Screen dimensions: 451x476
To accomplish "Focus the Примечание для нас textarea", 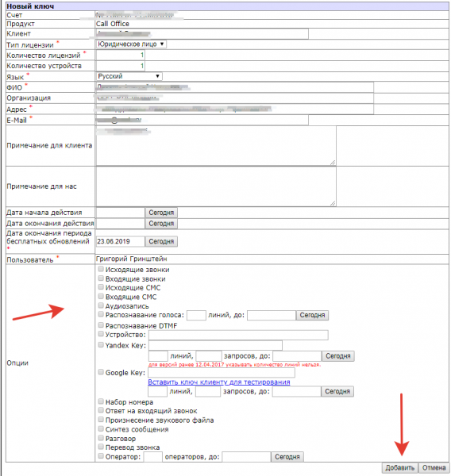I will [x=216, y=186].
